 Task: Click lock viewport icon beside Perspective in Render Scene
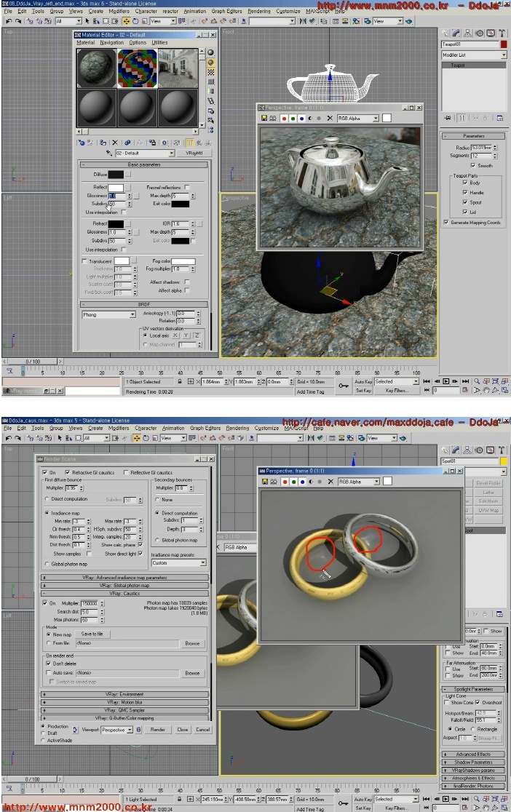138,730
